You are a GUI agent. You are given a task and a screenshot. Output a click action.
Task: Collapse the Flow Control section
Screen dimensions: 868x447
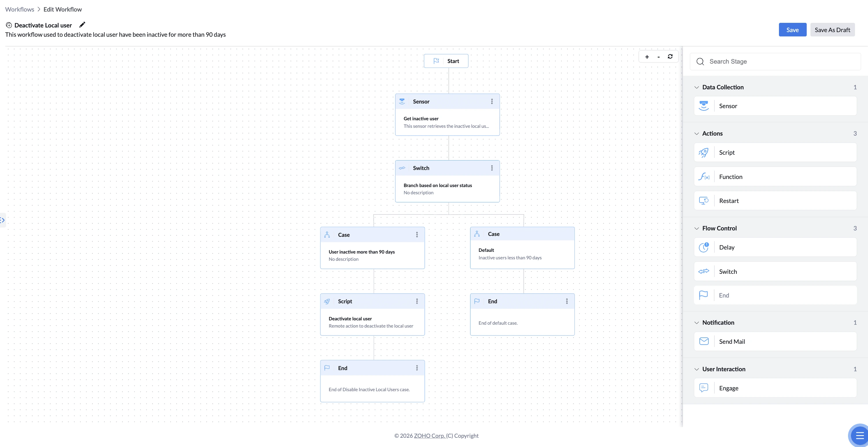tap(697, 228)
